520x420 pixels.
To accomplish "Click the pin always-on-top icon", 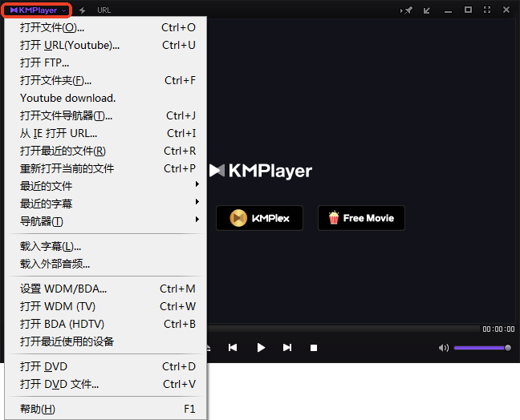I will [x=407, y=10].
